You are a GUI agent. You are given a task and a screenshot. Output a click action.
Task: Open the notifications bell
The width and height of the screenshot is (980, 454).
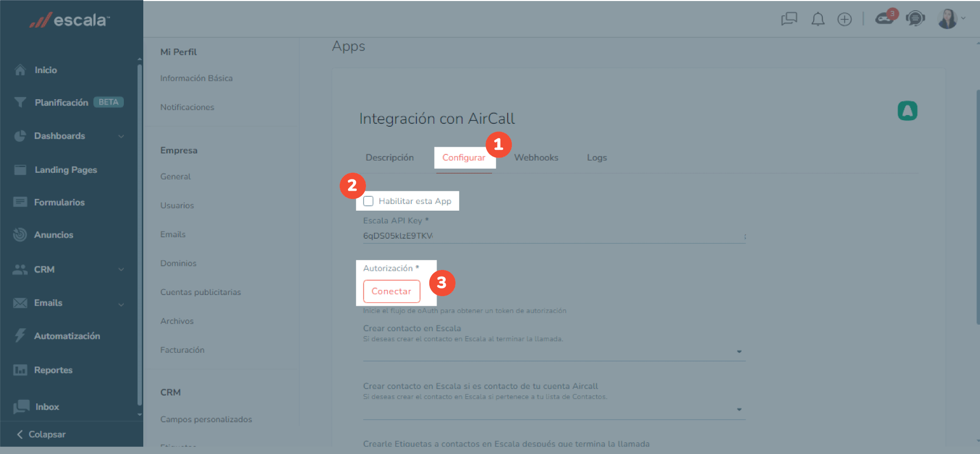818,19
